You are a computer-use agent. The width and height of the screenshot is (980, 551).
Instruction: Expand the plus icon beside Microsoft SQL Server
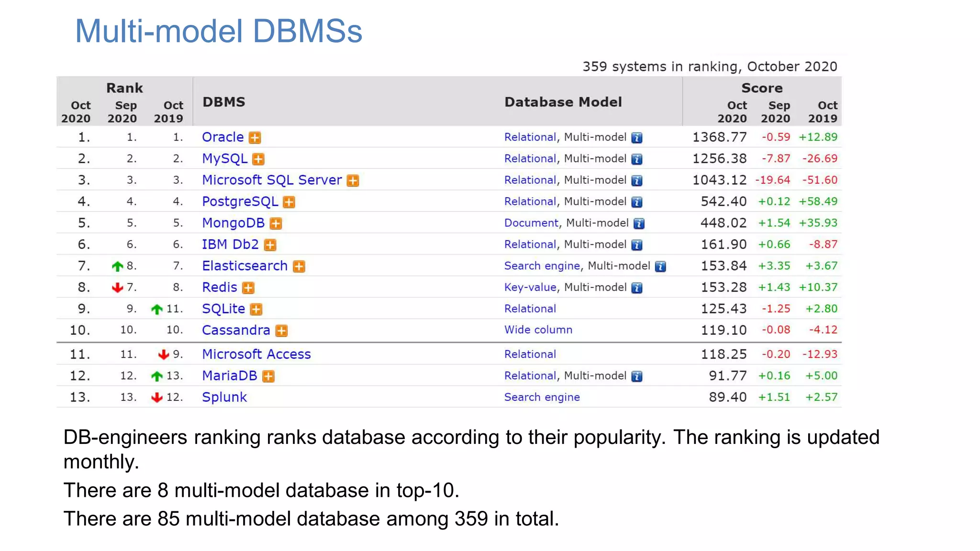tap(353, 181)
